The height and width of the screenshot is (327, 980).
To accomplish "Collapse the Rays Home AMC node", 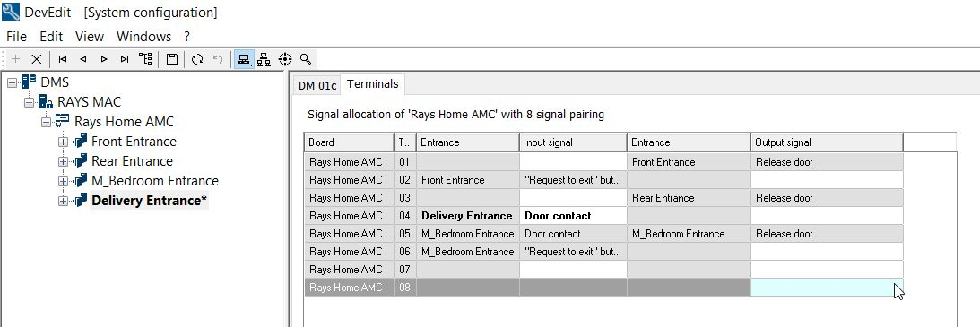I will point(46,122).
